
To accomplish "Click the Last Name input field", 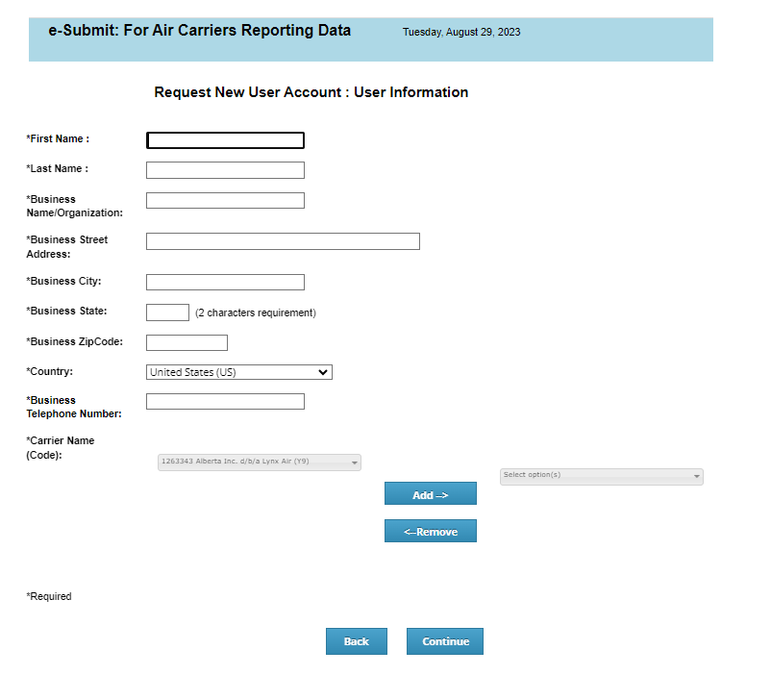I will point(225,169).
